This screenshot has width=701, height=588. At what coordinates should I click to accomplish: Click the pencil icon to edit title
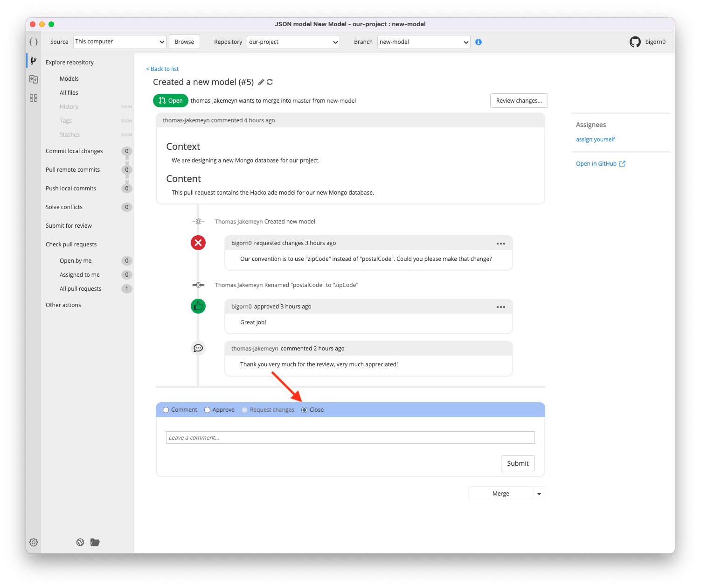pyautogui.click(x=261, y=82)
